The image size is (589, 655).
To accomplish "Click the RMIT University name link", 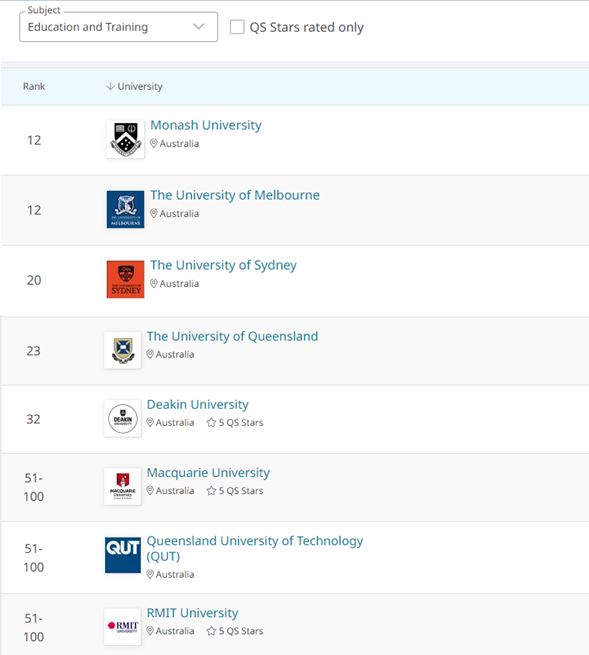I will point(192,613).
